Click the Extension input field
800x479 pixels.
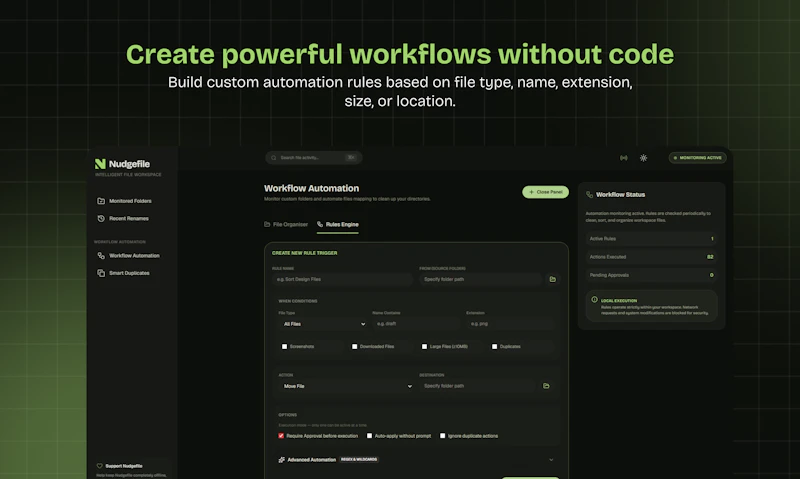pyautogui.click(x=510, y=324)
